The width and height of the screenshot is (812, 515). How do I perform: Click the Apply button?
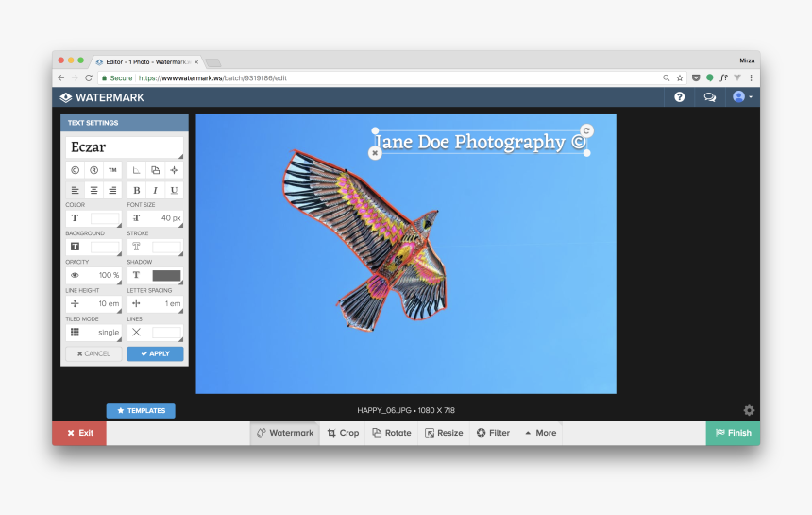click(156, 353)
